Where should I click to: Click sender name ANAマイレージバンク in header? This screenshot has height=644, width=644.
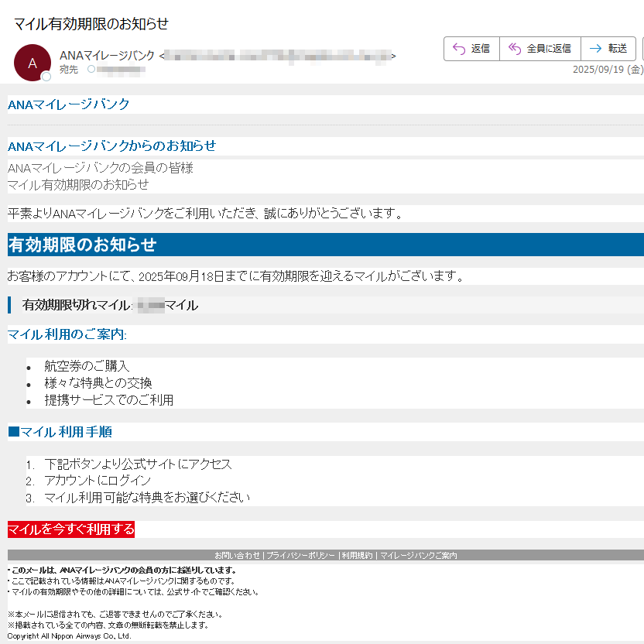107,56
